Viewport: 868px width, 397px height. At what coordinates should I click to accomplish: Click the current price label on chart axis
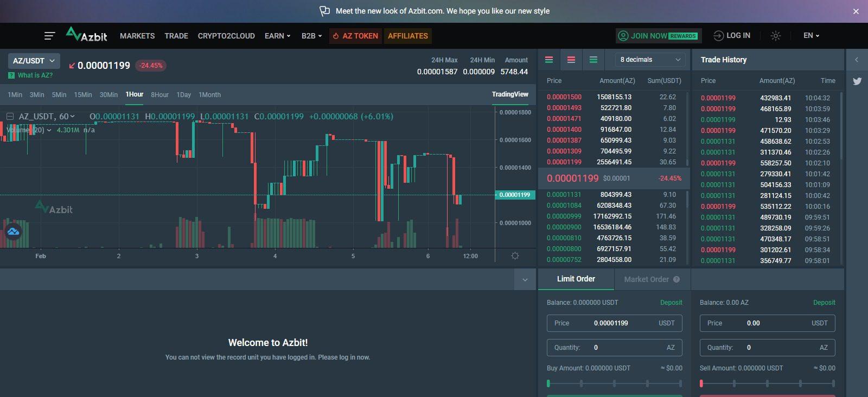(515, 195)
